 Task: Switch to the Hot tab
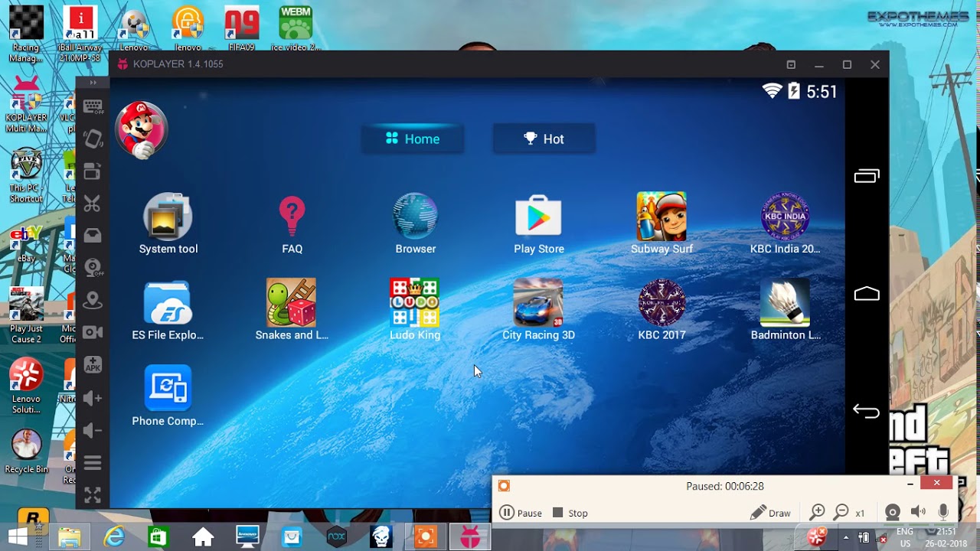coord(544,139)
